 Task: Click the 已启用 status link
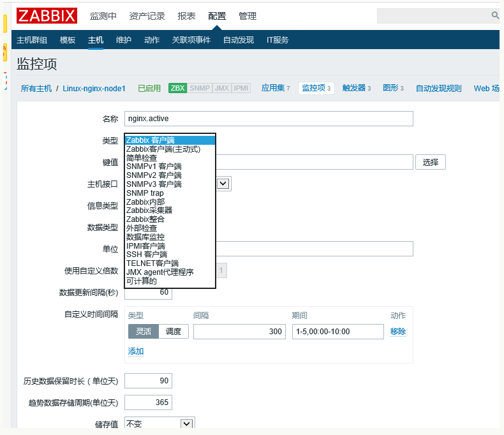pyautogui.click(x=149, y=89)
